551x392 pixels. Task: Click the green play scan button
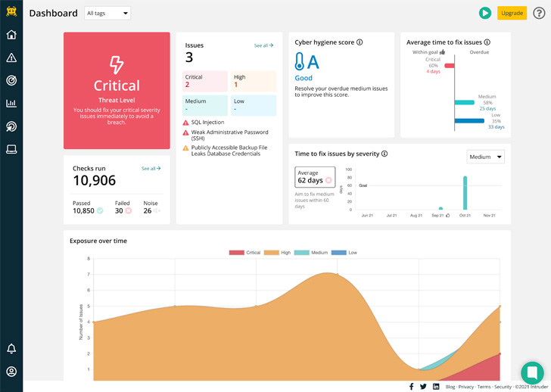(485, 13)
